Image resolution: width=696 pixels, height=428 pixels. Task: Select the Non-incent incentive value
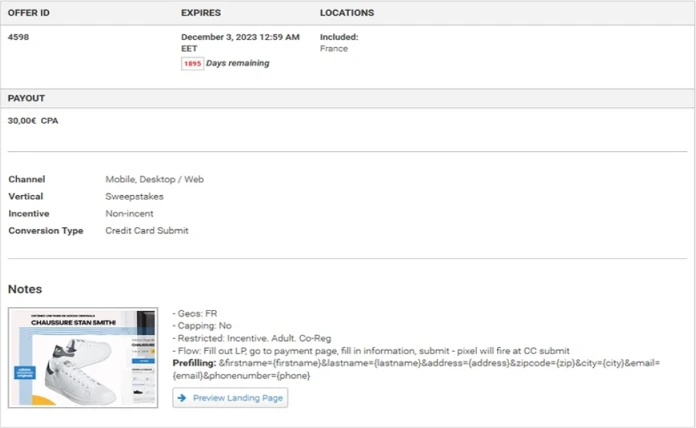pyautogui.click(x=129, y=214)
